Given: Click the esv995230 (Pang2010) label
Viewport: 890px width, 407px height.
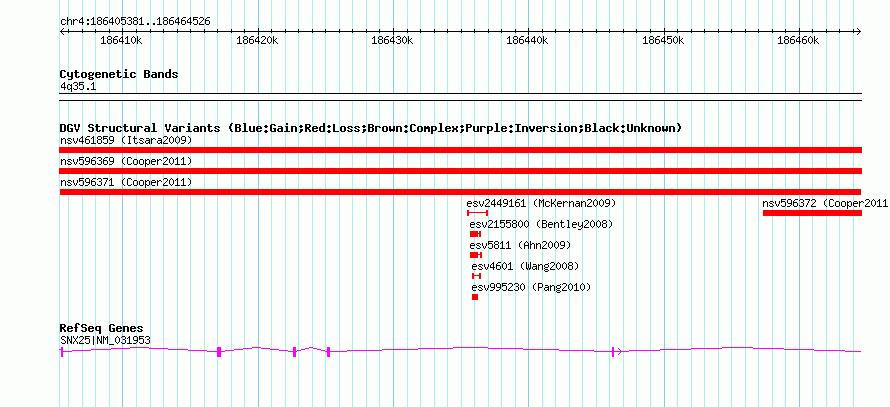Looking at the screenshot, I should pos(531,287).
